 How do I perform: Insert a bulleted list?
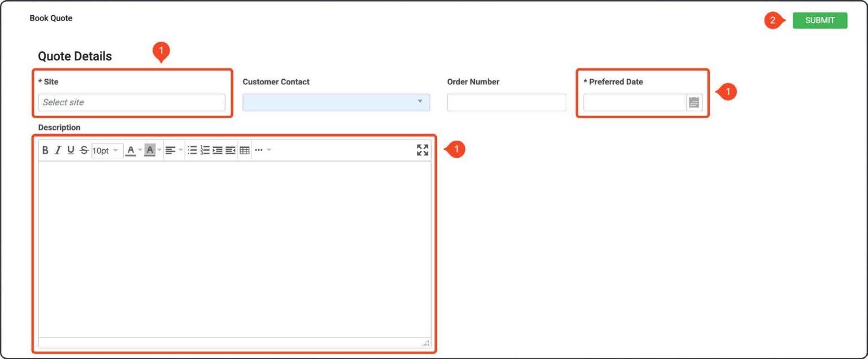[x=192, y=150]
